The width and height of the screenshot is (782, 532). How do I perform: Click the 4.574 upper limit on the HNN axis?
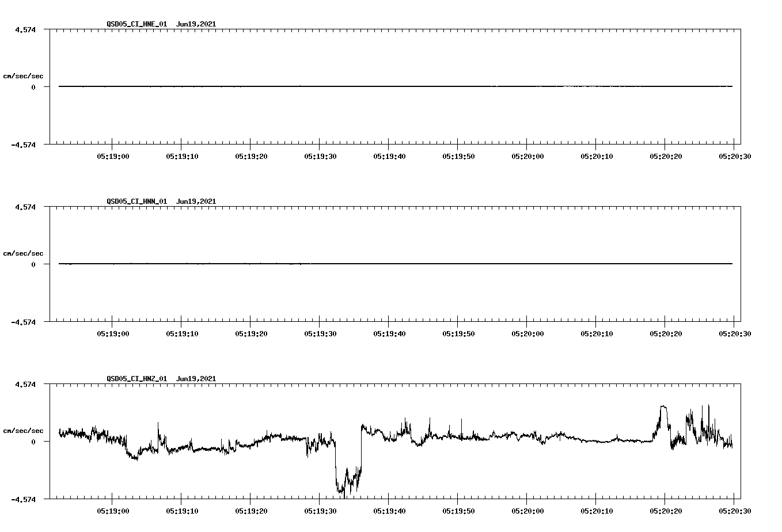(25, 207)
